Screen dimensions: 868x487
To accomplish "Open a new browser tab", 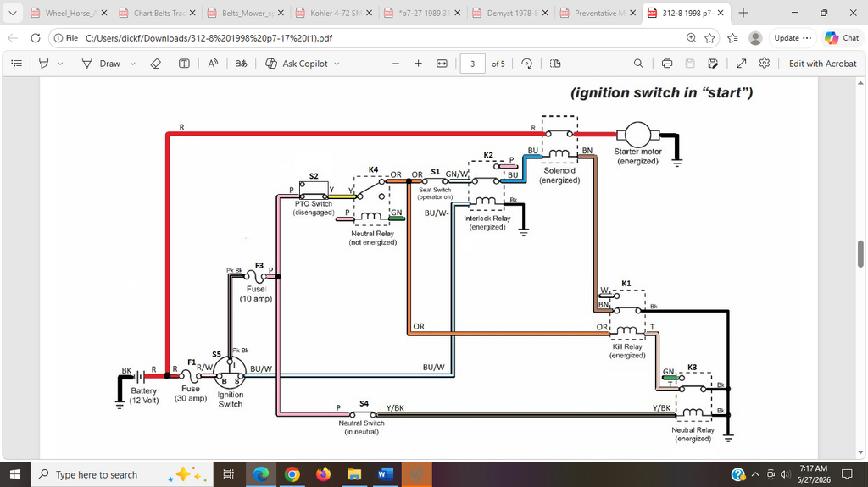I will 743,13.
